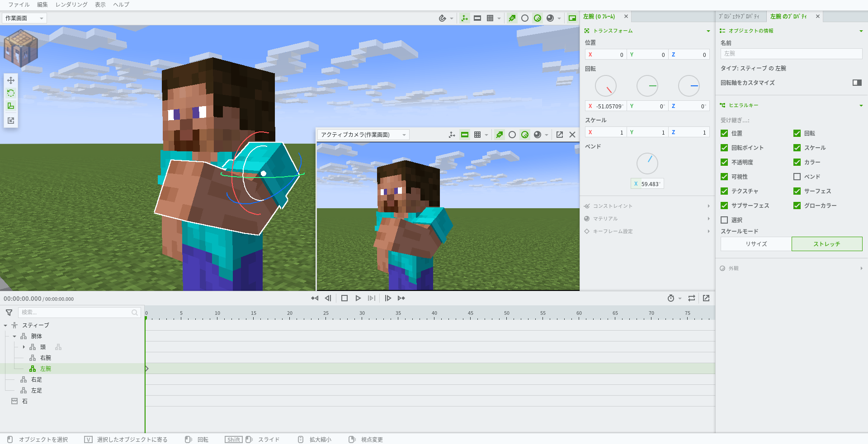The image size is (868, 444).
Task: Expand the 頭 item in the hierarchy
Action: (x=24, y=347)
